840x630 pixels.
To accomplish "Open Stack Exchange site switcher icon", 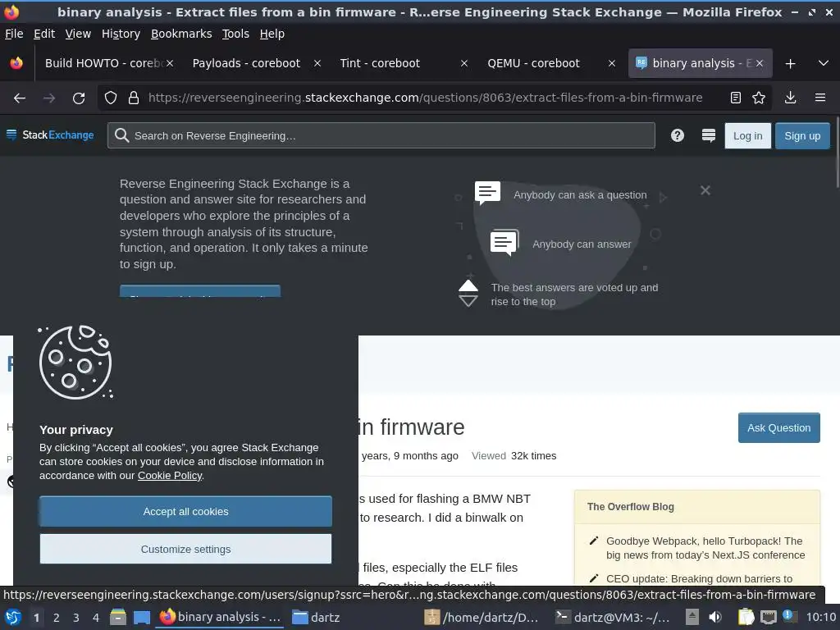I will coord(708,135).
